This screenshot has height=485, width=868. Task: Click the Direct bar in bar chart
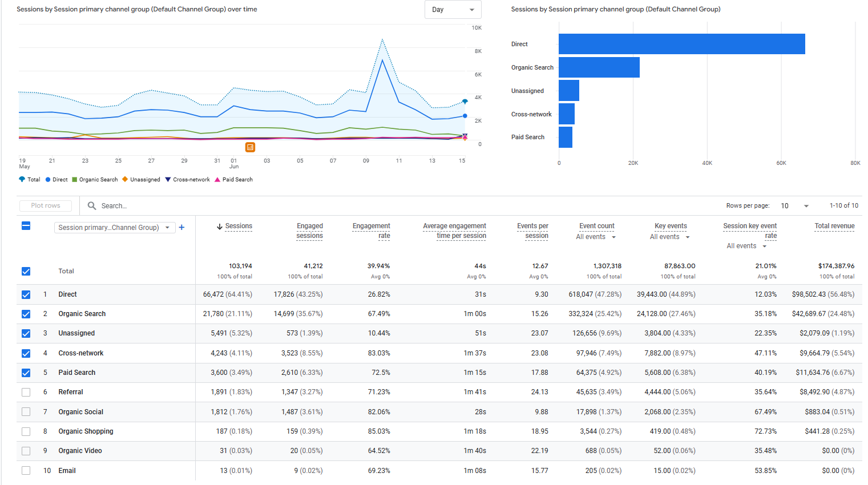(x=682, y=44)
